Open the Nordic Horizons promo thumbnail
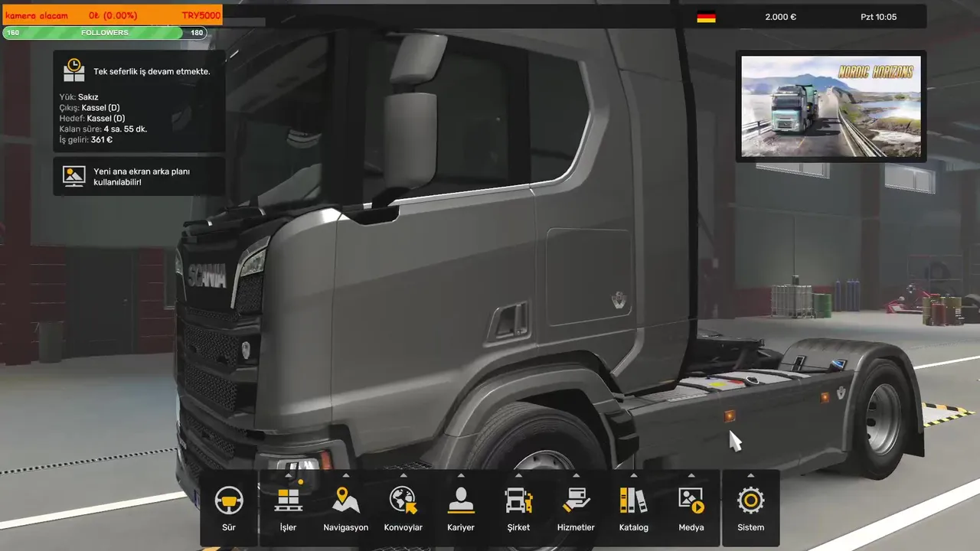This screenshot has height=551, width=980. click(x=831, y=106)
